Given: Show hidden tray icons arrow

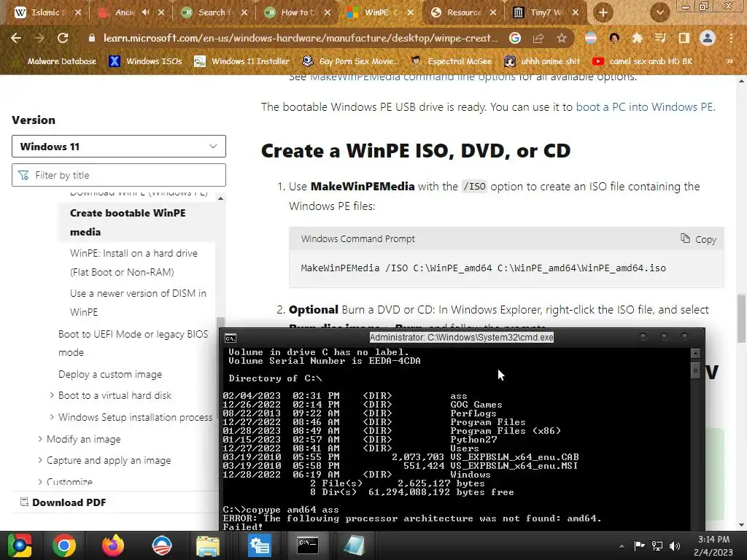Looking at the screenshot, I should click(x=622, y=546).
